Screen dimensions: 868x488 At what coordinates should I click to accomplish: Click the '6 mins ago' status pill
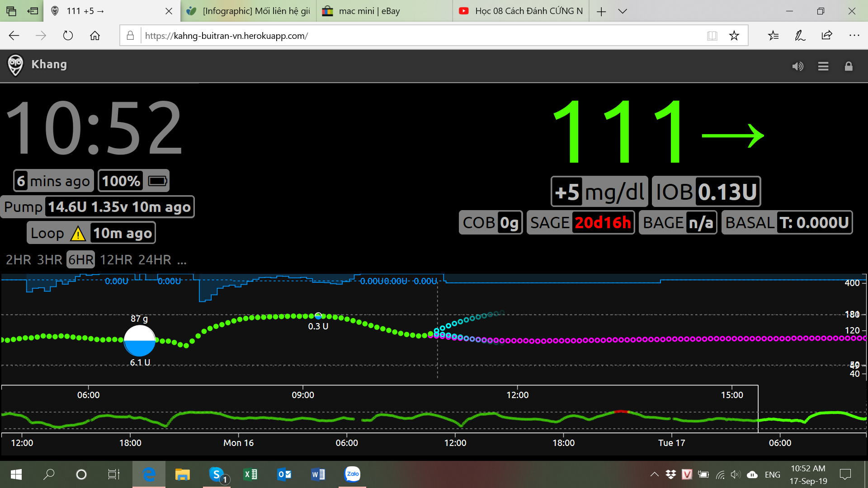(x=54, y=181)
